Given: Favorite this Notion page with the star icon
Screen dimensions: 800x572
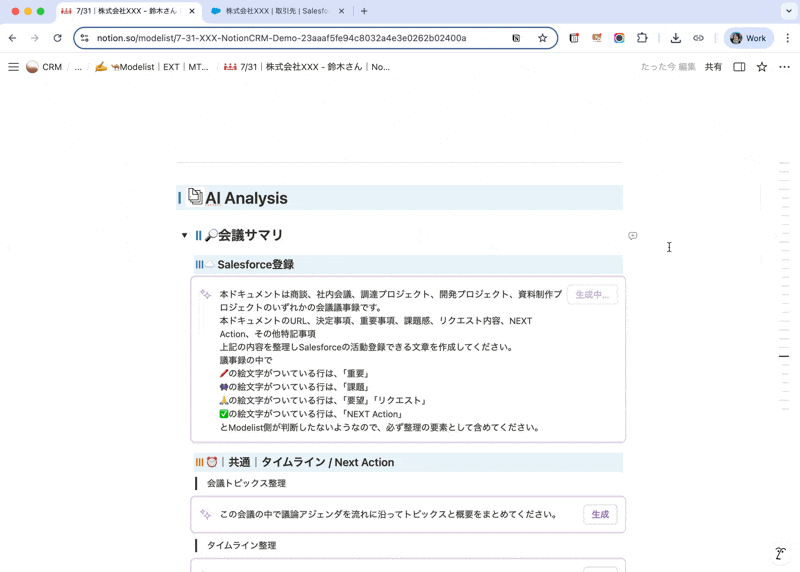Looking at the screenshot, I should pos(762,67).
